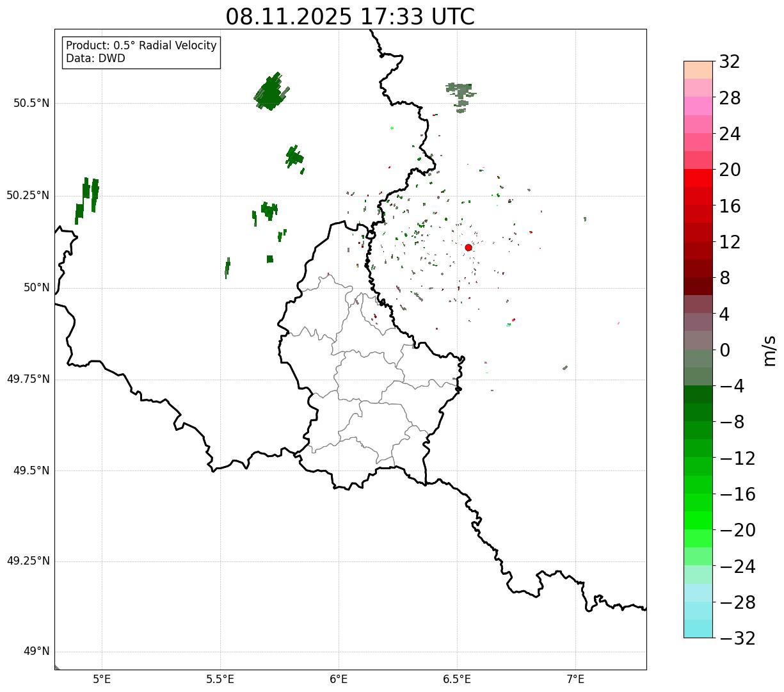Viewport: 784px width, 692px height.
Task: Click the colorbar value 28
Action: (x=730, y=98)
